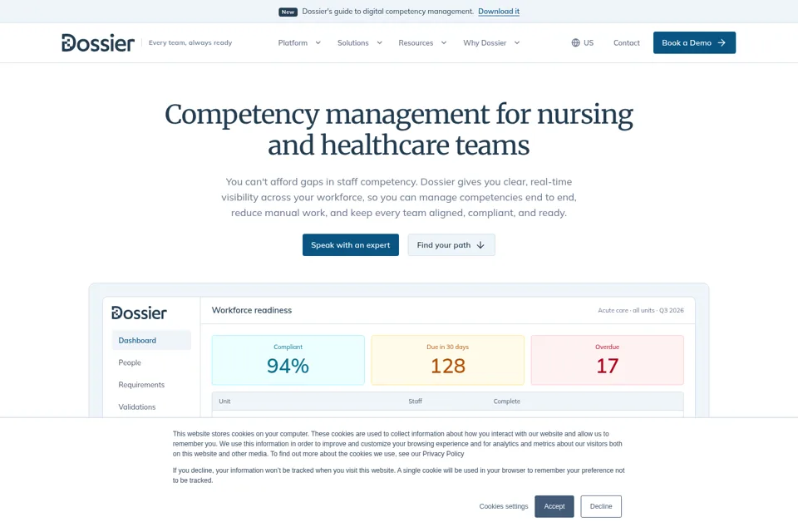Click 'Acute care · all units · Q3 2026' text
This screenshot has height=532, width=798.
point(641,310)
